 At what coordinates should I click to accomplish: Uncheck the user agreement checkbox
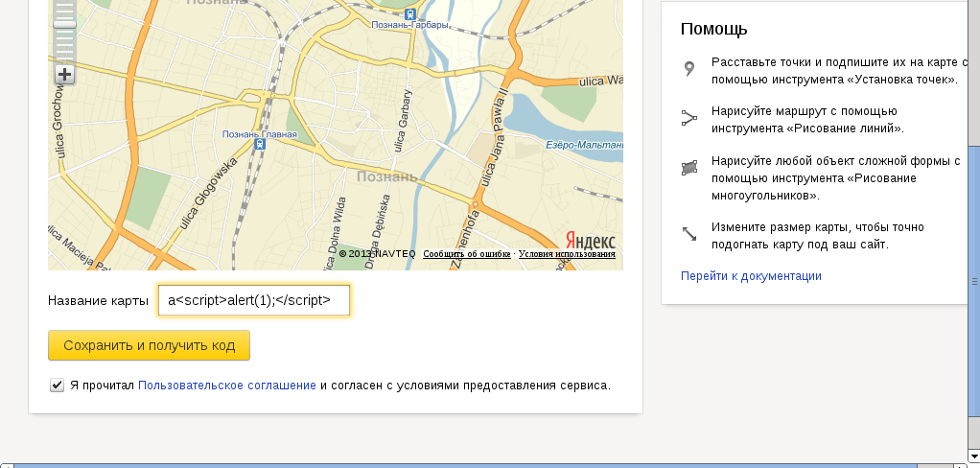click(x=57, y=385)
